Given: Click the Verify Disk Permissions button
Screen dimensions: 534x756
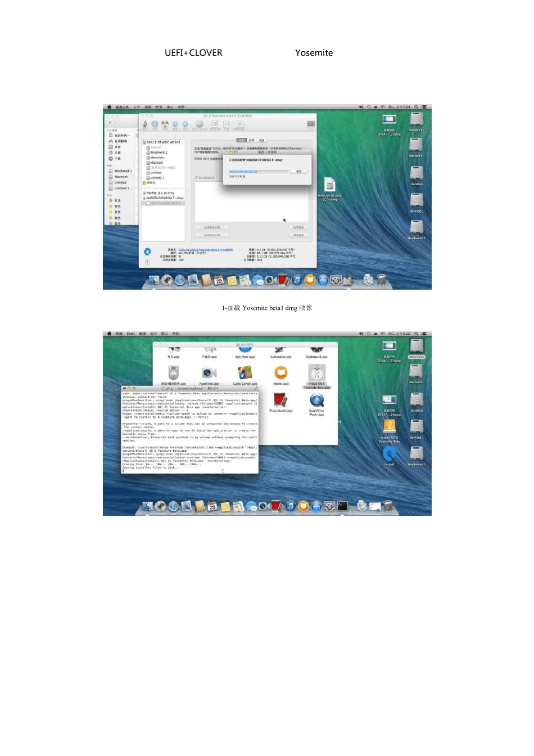Looking at the screenshot, I should click(x=212, y=228).
